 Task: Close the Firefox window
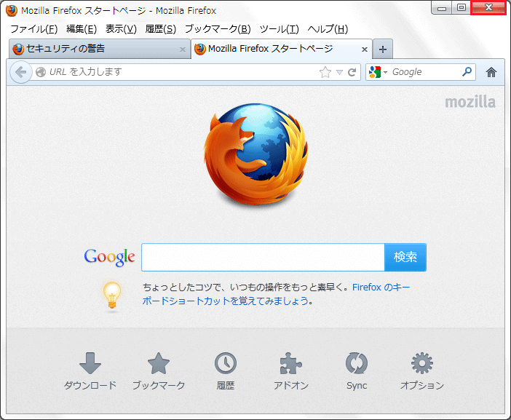click(x=488, y=8)
